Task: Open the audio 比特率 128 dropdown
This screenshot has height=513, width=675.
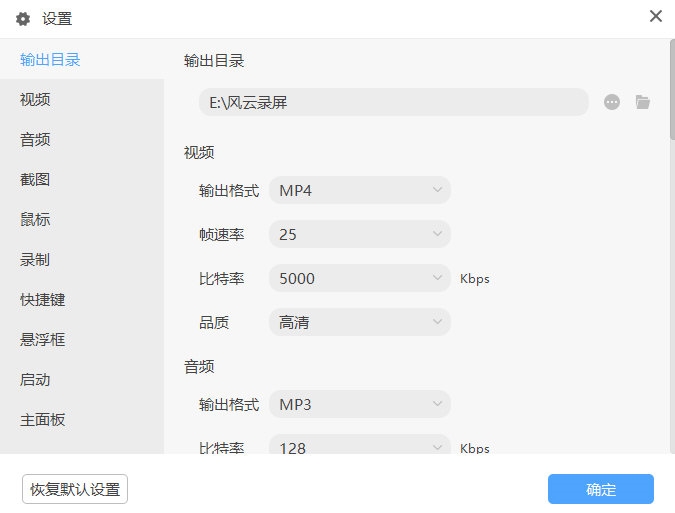Action: click(x=360, y=447)
